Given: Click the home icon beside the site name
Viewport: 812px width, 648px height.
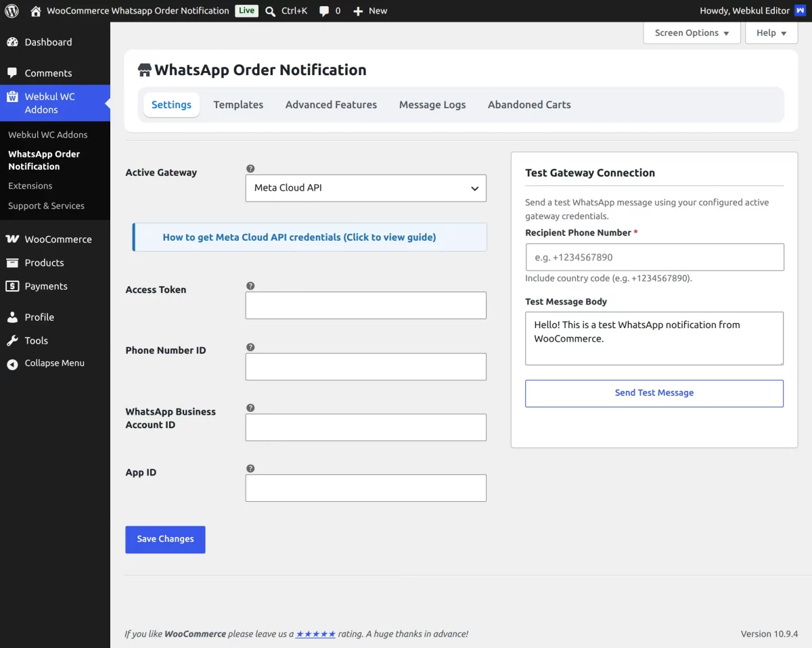Looking at the screenshot, I should (36, 11).
